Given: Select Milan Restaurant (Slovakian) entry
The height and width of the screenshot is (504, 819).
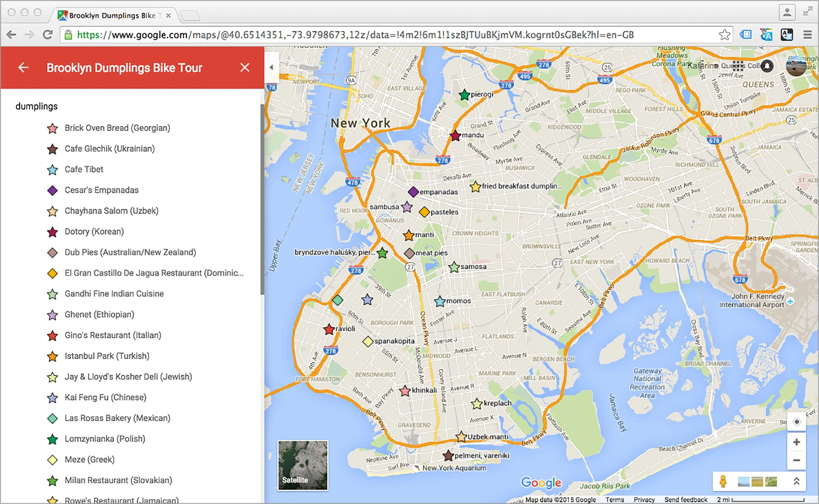Looking at the screenshot, I should click(118, 480).
